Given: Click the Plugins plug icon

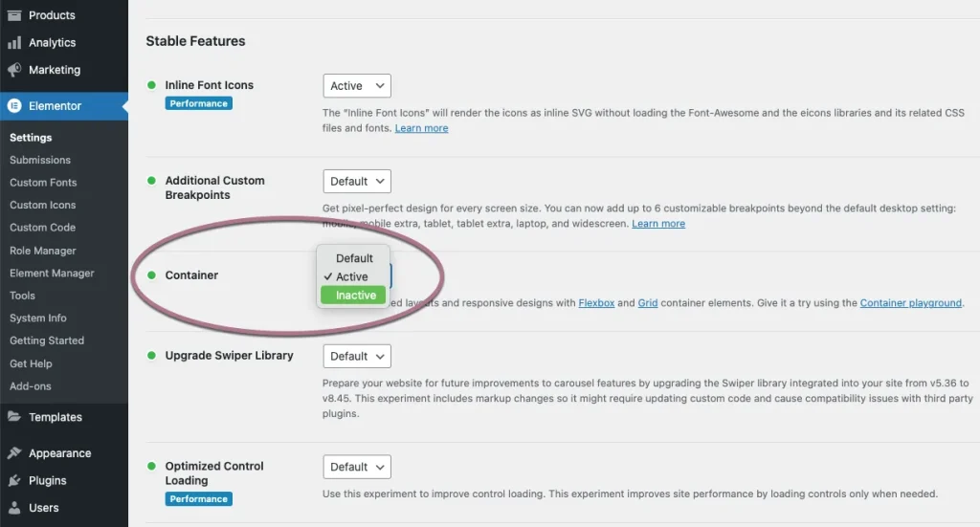Looking at the screenshot, I should tap(14, 480).
